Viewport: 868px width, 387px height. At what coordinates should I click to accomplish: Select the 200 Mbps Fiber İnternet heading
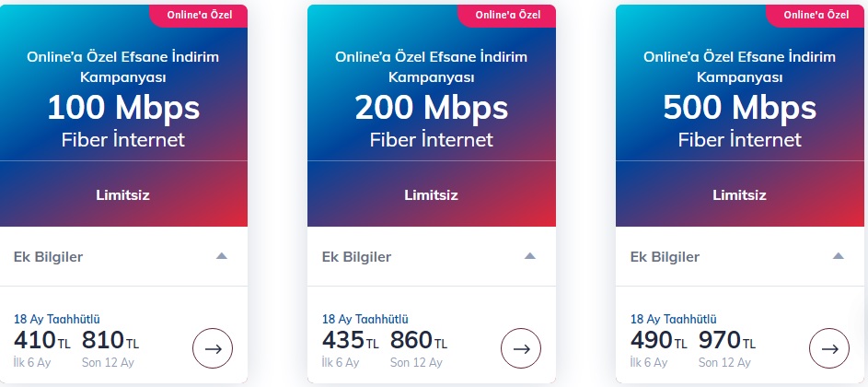[432, 122]
